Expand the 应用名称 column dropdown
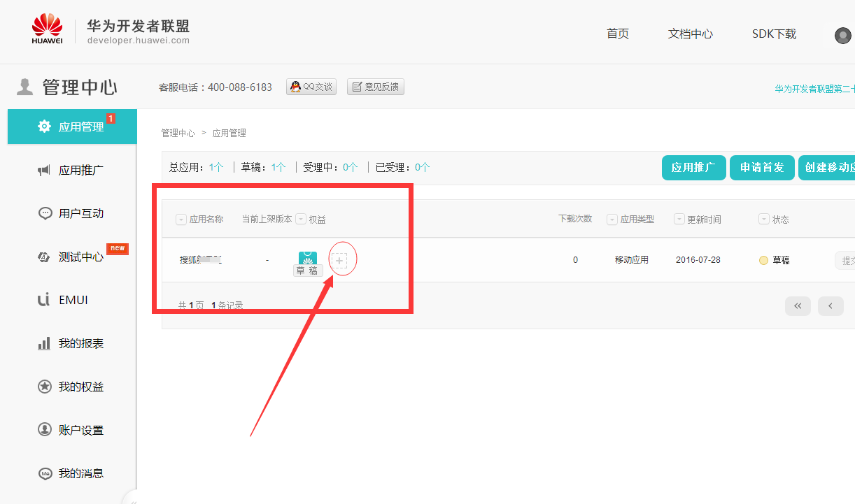Viewport: 855px width, 504px height. click(x=181, y=219)
